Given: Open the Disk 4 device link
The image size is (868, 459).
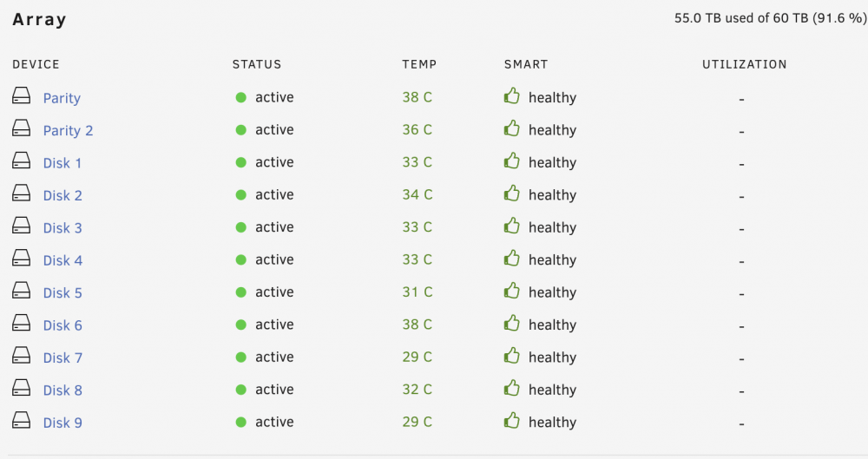Looking at the screenshot, I should point(62,260).
